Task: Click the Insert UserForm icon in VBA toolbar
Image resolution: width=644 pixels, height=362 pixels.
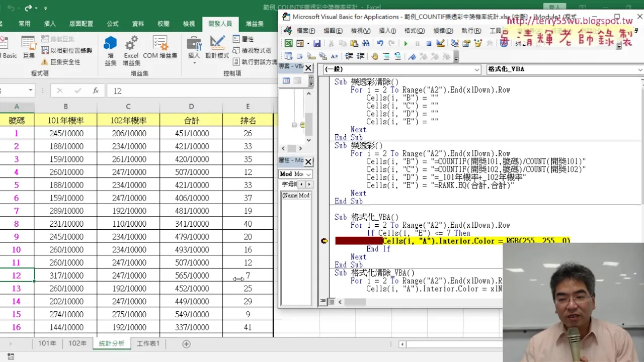Action: [x=300, y=43]
